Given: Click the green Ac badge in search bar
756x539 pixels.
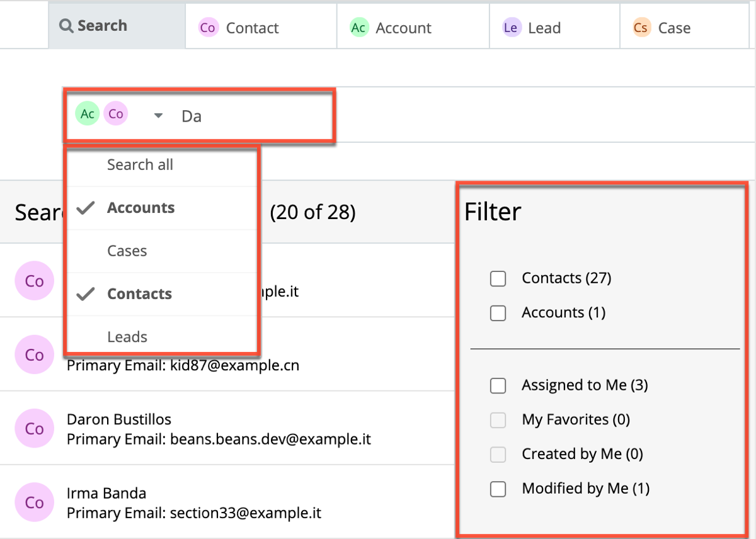Looking at the screenshot, I should pyautogui.click(x=88, y=114).
